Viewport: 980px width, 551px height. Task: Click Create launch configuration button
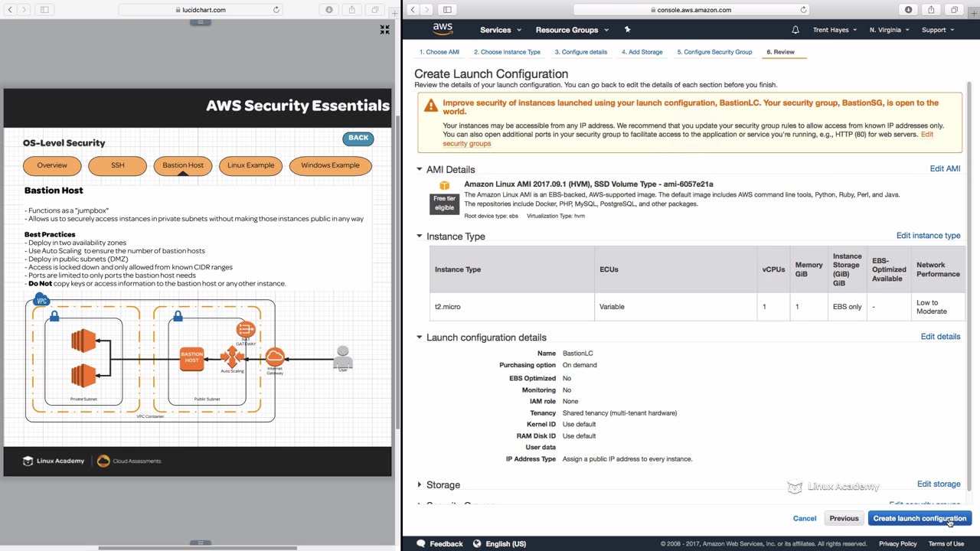point(920,519)
